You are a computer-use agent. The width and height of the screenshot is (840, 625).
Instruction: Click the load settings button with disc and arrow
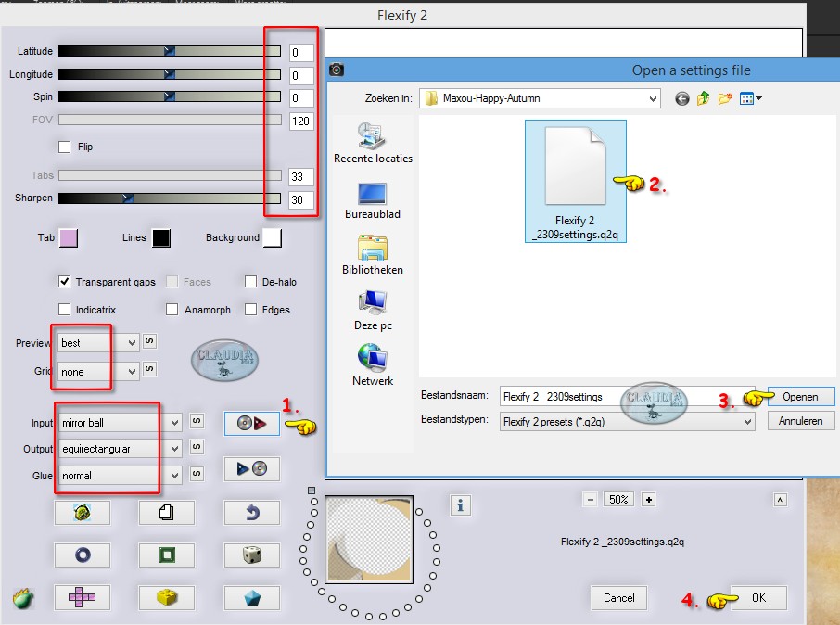coord(252,424)
